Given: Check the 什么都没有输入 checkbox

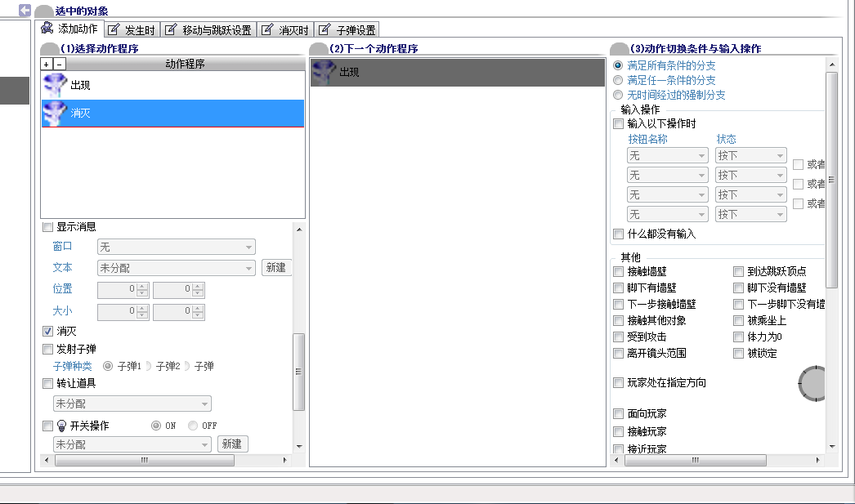Looking at the screenshot, I should point(618,234).
